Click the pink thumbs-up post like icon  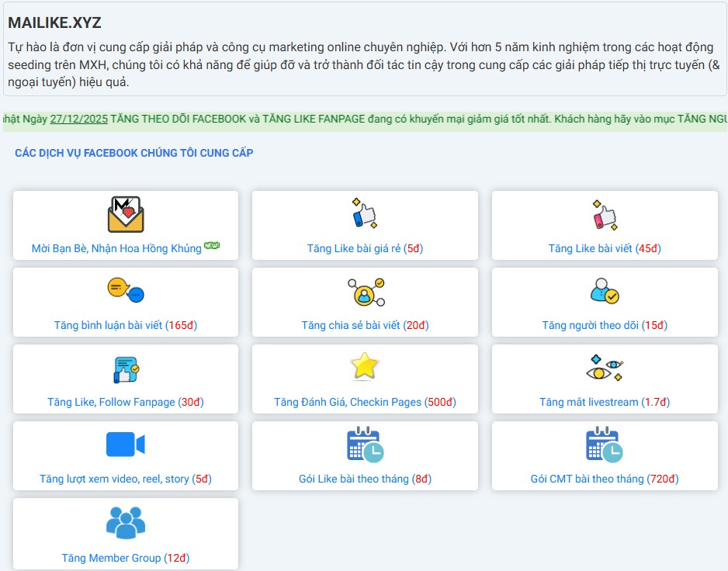[x=605, y=215]
